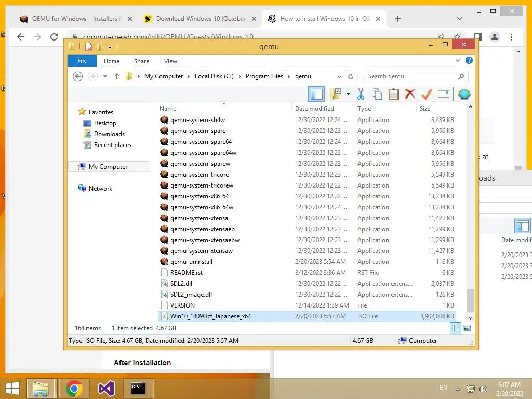Expand the ribbon chevron

tap(457, 60)
